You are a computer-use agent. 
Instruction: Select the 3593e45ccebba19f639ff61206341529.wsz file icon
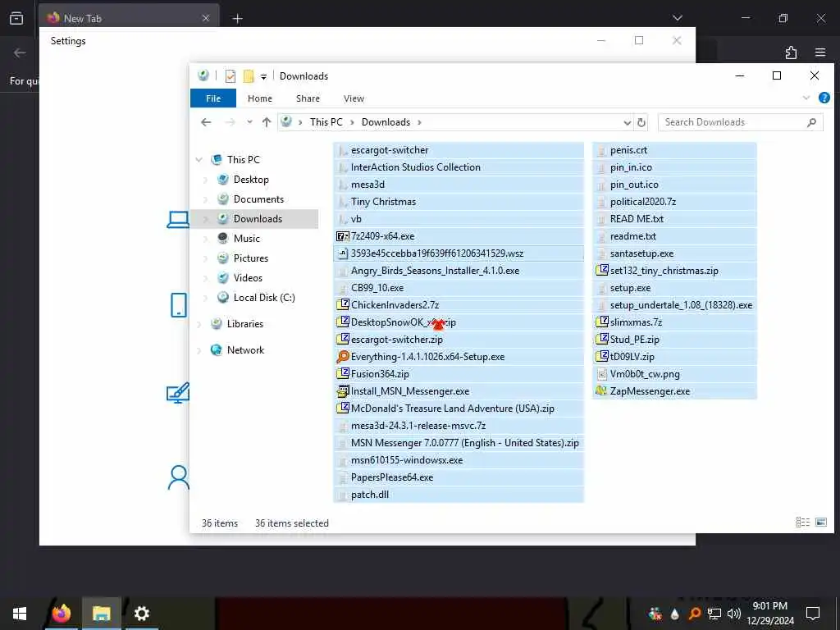[x=342, y=253]
